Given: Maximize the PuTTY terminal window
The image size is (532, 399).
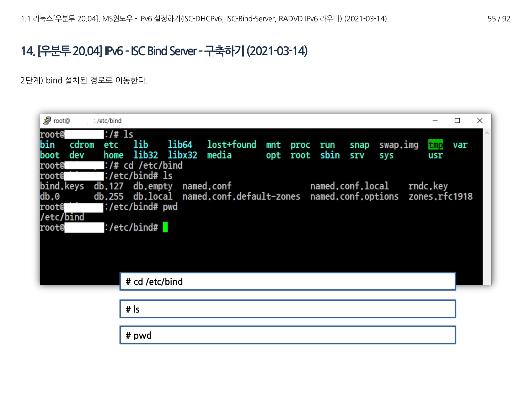Looking at the screenshot, I should click(x=457, y=121).
